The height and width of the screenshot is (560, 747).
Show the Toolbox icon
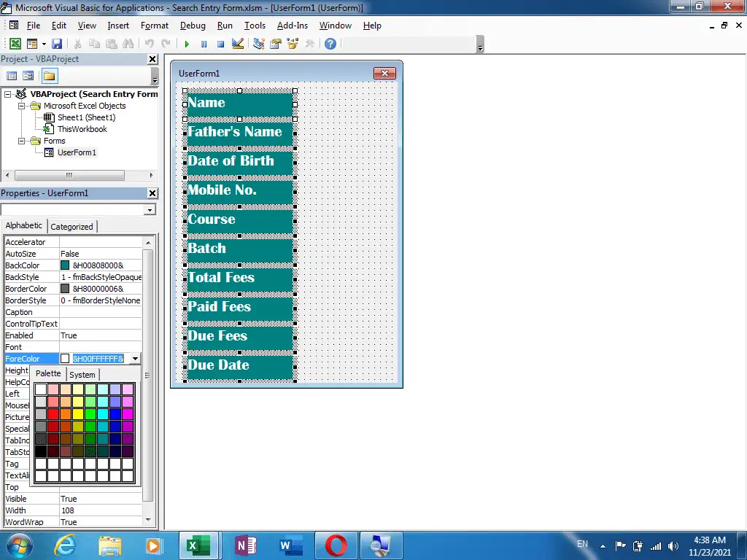click(x=309, y=44)
